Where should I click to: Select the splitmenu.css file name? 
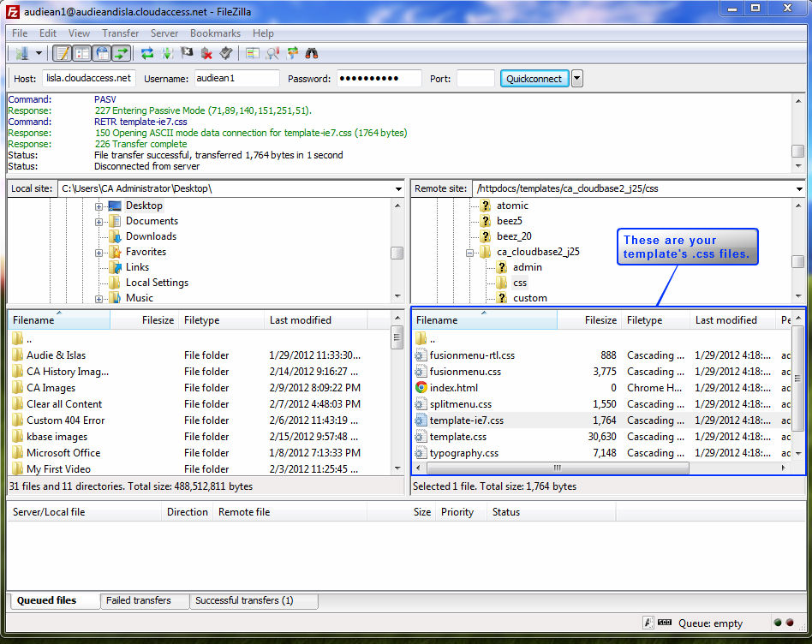[x=460, y=404]
